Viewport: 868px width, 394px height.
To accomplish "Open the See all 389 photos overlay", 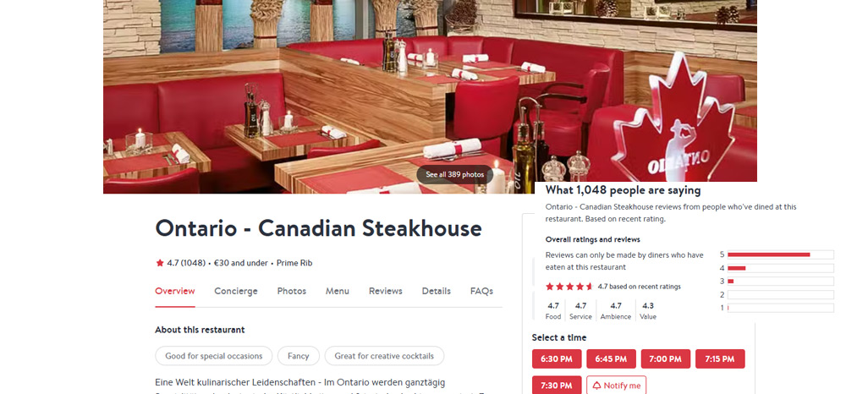I will click(x=454, y=174).
